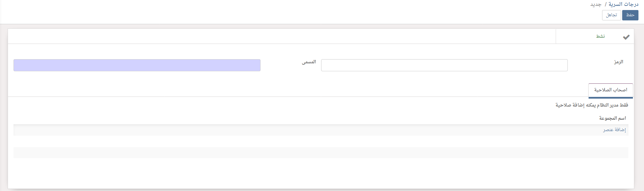Image resolution: width=644 pixels, height=191 pixels.
Task: Focus the الرمز code input field
Action: (444, 65)
